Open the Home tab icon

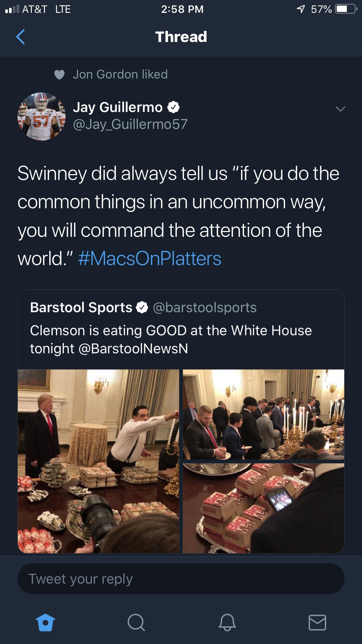[x=45, y=622]
